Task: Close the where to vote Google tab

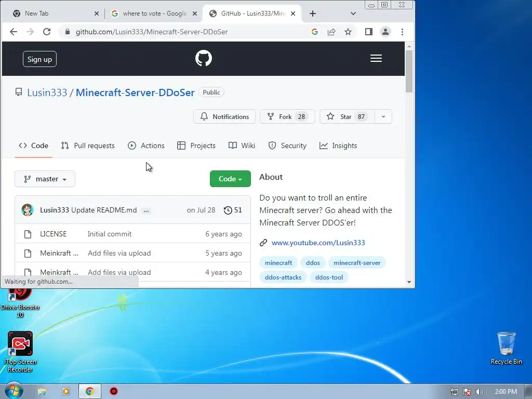Action: [195, 14]
